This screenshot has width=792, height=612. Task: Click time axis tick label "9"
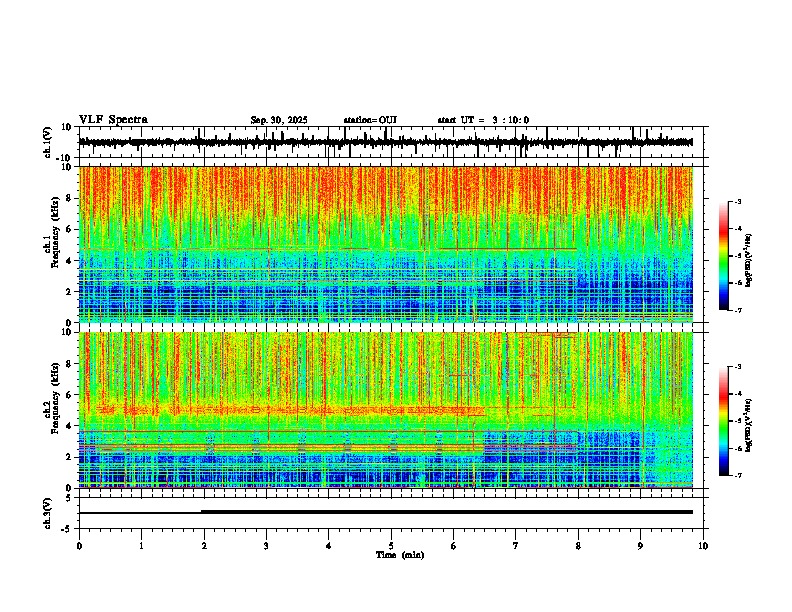pos(640,546)
